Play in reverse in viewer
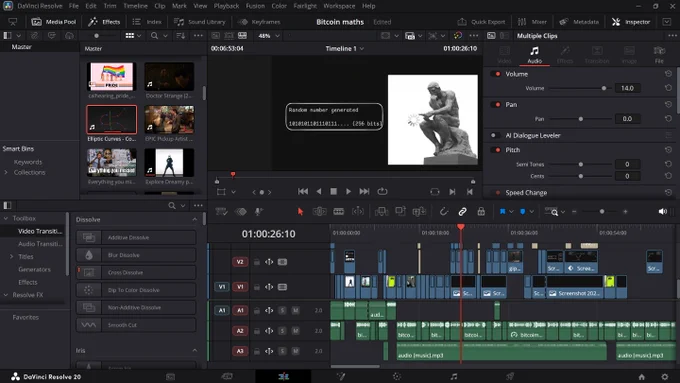Viewport: 680px width, 383px height. 319,191
